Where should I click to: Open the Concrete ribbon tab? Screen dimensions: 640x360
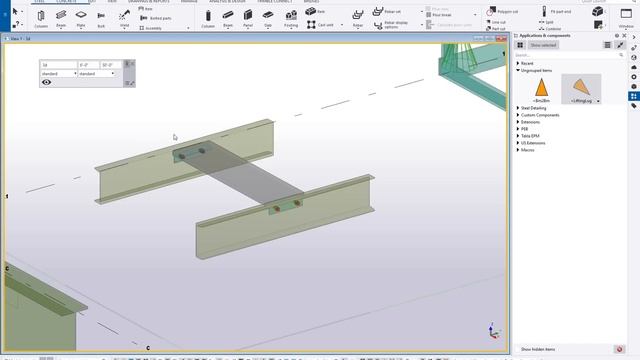pos(67,1)
